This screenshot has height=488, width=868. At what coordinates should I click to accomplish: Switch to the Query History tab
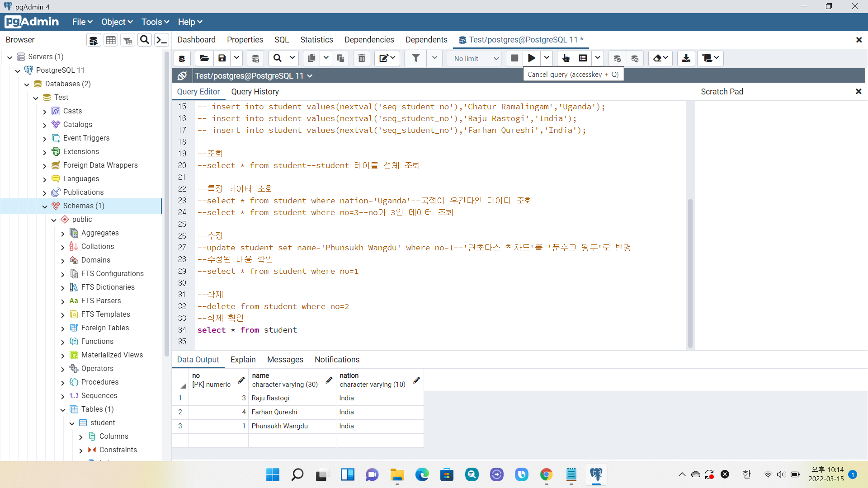(255, 92)
